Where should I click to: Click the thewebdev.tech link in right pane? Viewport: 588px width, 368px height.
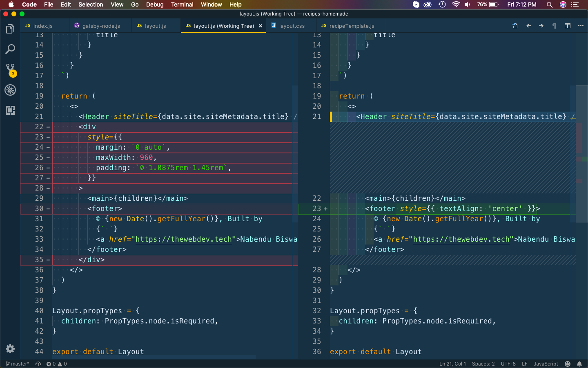point(461,239)
